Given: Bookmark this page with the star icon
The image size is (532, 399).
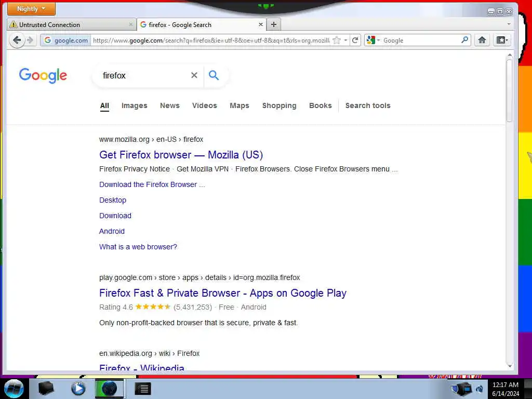Looking at the screenshot, I should point(337,41).
